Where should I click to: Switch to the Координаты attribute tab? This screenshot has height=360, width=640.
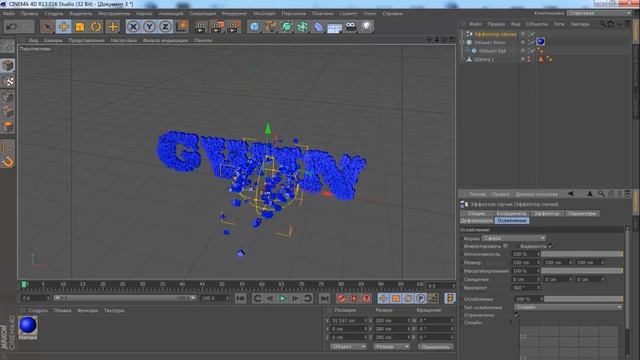[511, 213]
